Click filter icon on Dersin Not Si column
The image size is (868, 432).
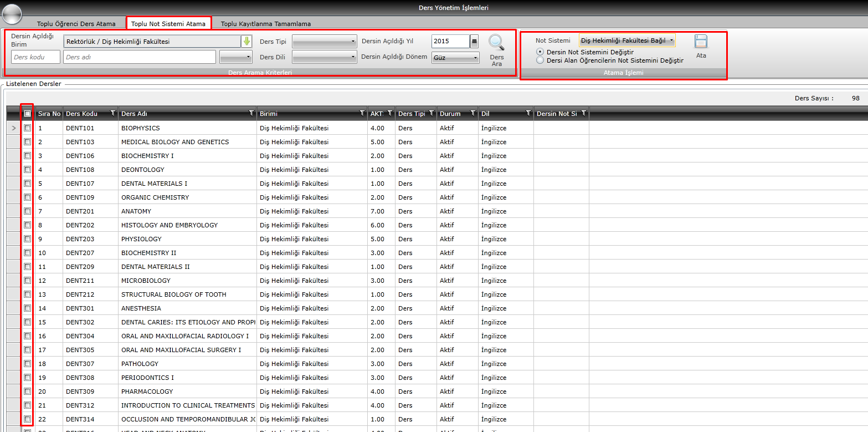tap(584, 113)
